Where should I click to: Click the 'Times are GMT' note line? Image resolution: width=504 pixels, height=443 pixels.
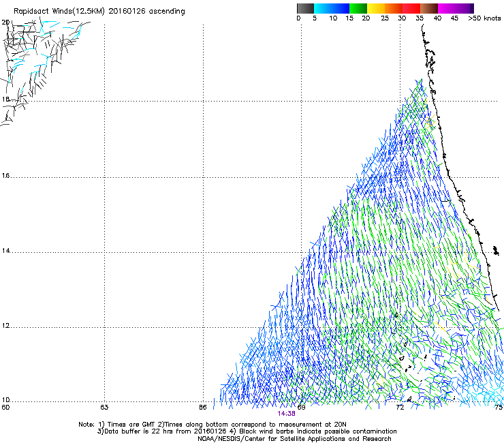point(212,425)
